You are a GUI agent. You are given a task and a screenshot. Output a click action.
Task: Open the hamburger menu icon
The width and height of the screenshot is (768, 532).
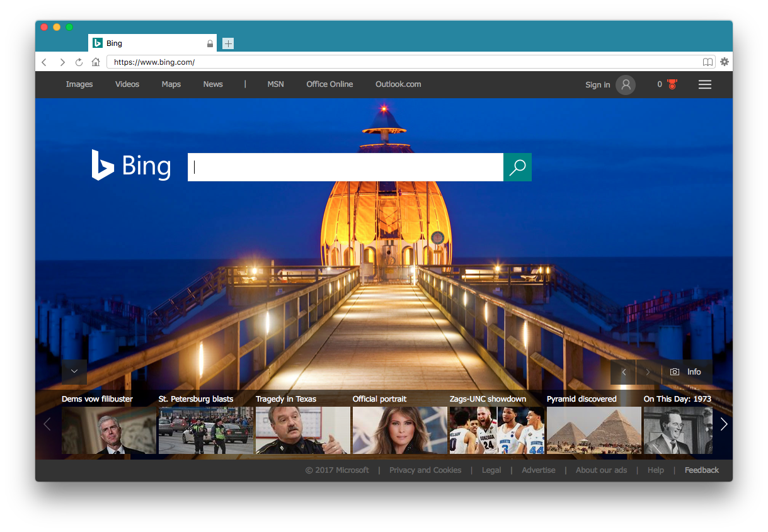point(705,84)
